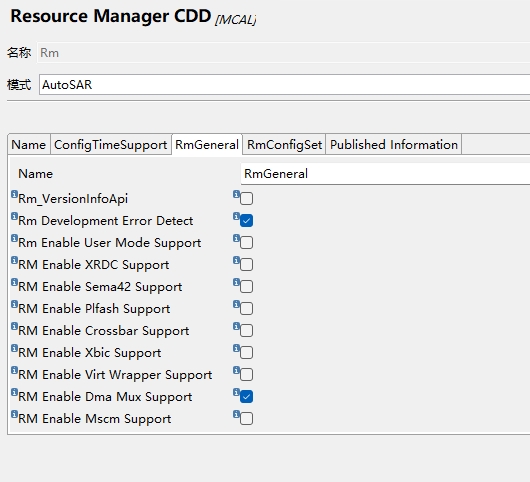Viewport: 530px width, 482px height.
Task: Turn on RM Enable Virt Wrapper Support
Action: tap(246, 375)
